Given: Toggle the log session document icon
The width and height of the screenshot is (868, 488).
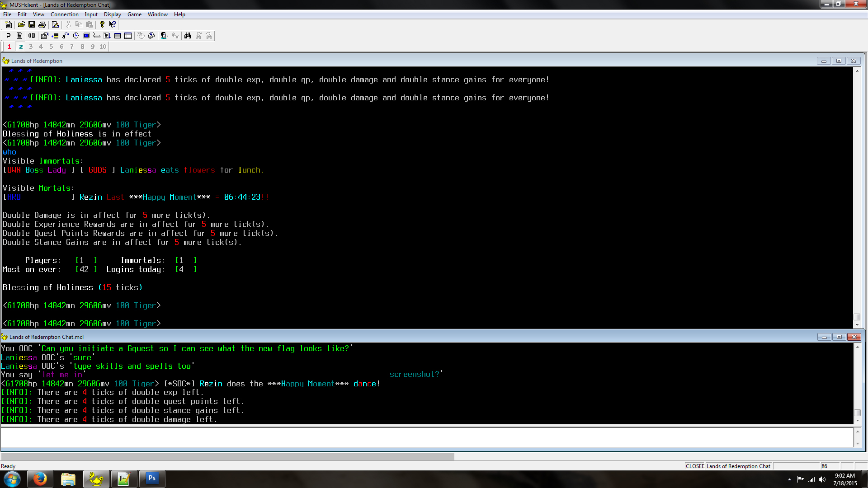Looking at the screenshot, I should (19, 35).
